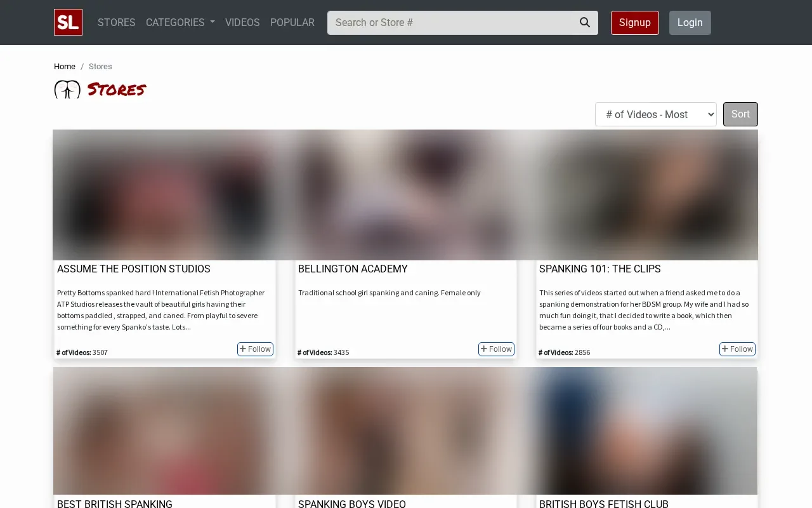812x508 pixels.
Task: Follow Spanking 101: The Clips store
Action: [737, 349]
